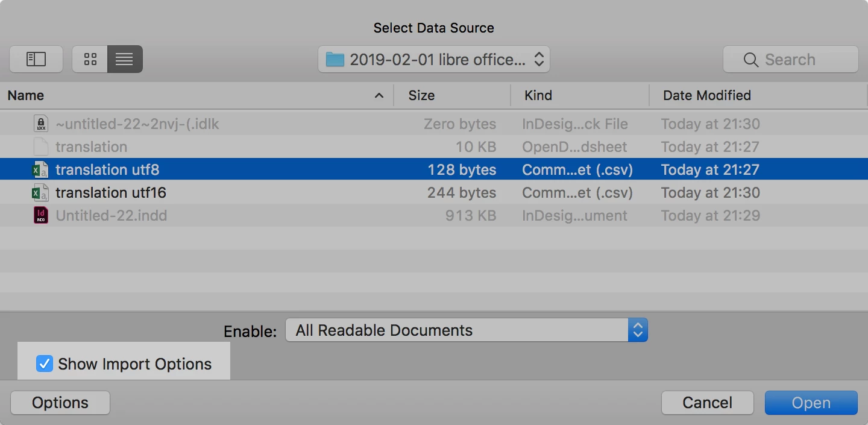Click the blank translation document icon
Screen dimensions: 868x425
(40, 147)
